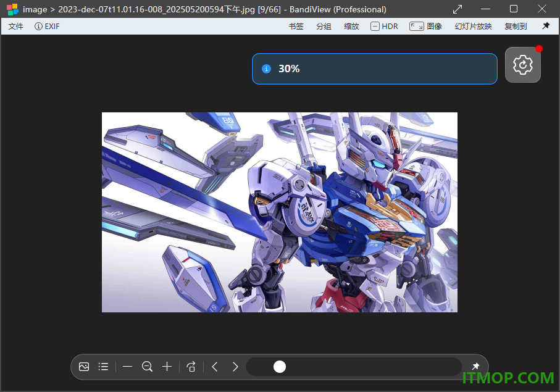Click the info icon in zoom notification
Image resolution: width=560 pixels, height=392 pixels.
[x=267, y=69]
